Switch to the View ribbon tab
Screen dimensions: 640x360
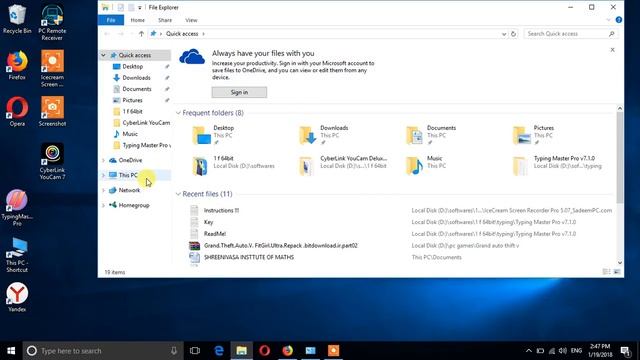191,20
